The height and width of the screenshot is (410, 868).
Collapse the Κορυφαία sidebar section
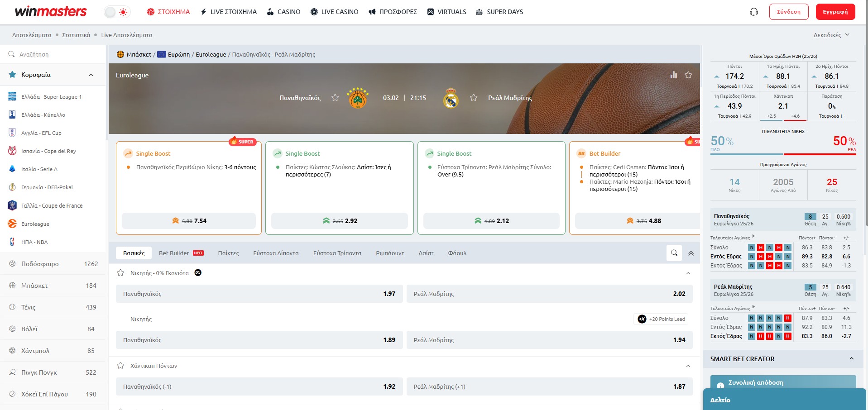coord(91,75)
